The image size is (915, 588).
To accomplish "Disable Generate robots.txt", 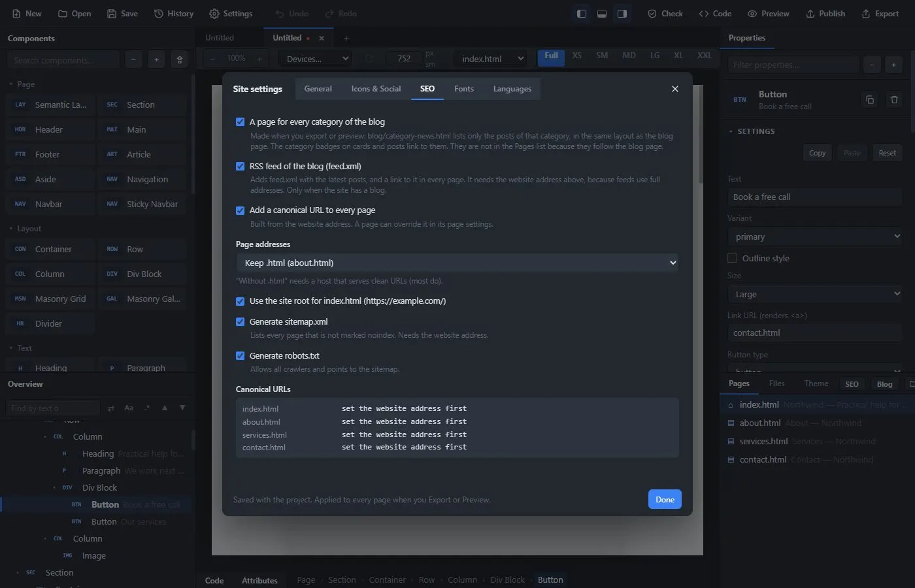I will (241, 356).
